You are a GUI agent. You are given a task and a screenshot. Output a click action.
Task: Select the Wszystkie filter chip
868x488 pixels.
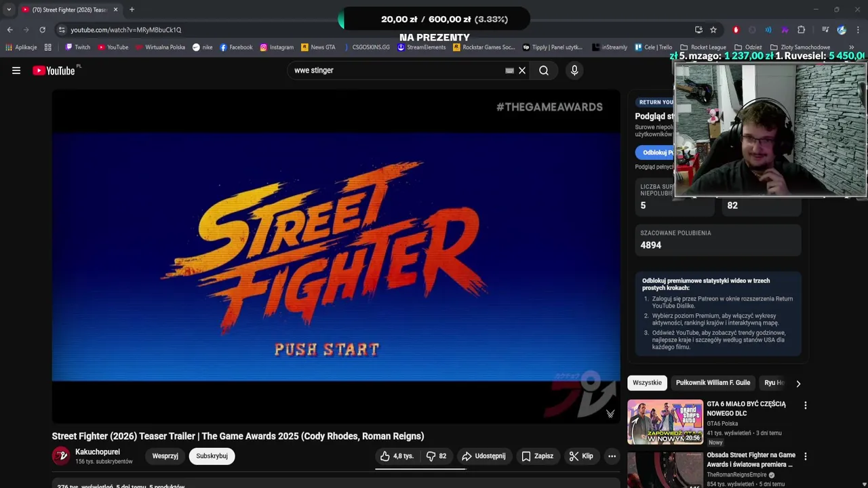647,383
